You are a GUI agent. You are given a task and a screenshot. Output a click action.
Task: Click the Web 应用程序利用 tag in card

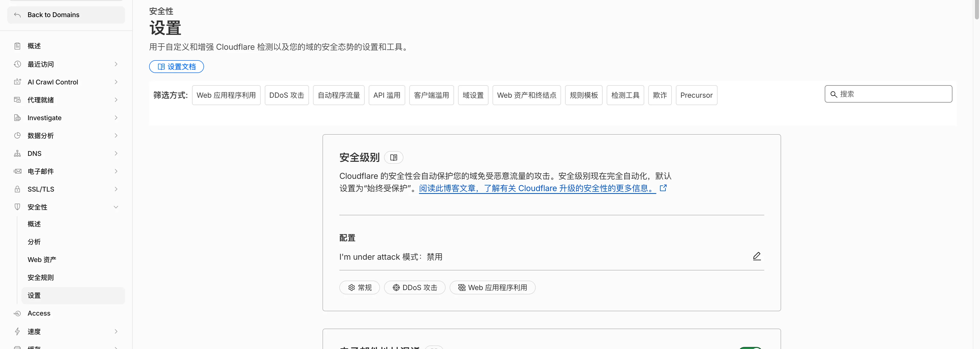click(492, 288)
